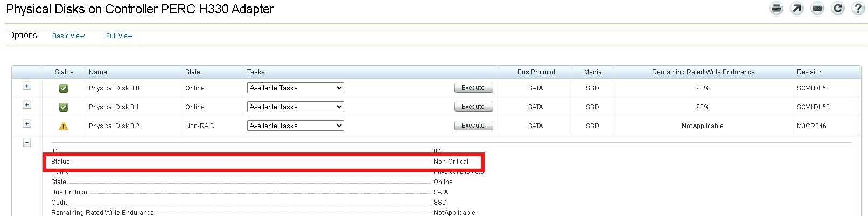The width and height of the screenshot is (868, 216).
Task: Expand details for Physical Disk 0:1
Action: point(27,105)
